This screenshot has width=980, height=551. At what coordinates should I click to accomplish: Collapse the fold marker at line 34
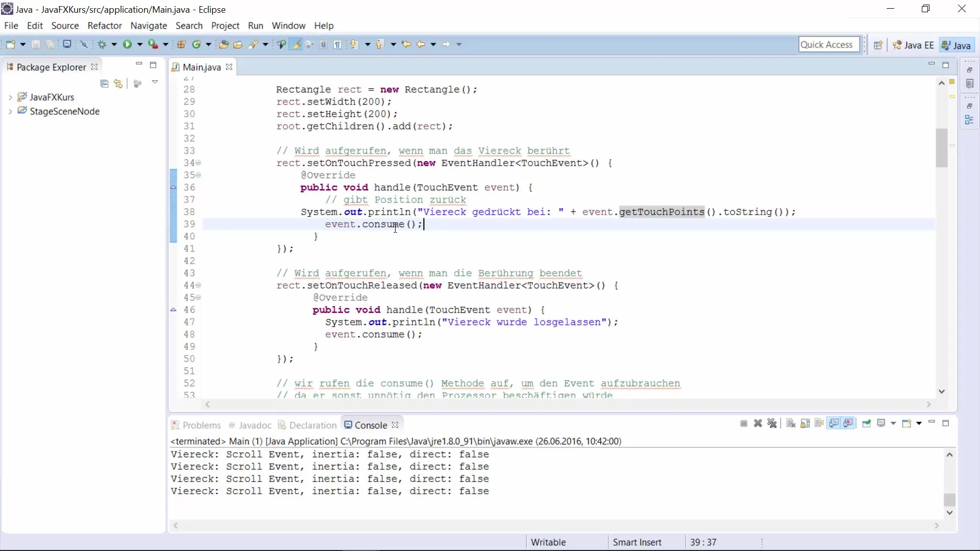point(199,163)
